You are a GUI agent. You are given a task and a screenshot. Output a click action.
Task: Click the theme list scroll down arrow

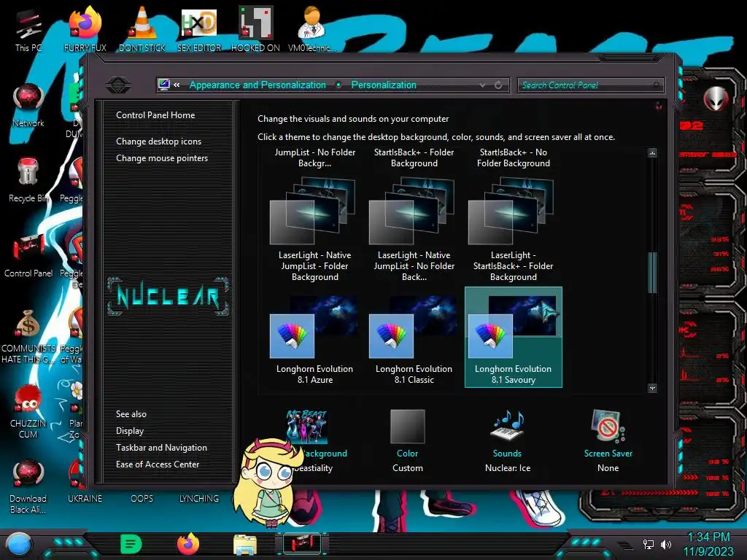click(x=653, y=388)
